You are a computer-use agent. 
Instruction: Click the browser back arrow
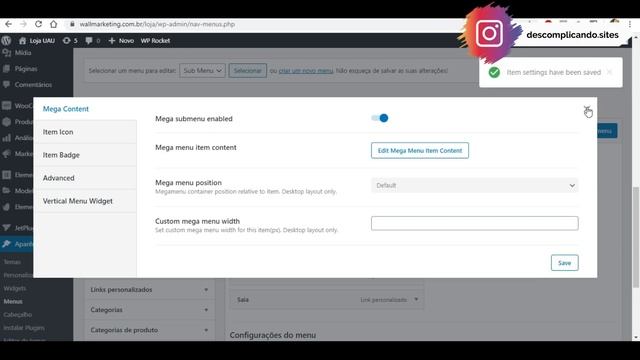coord(8,24)
